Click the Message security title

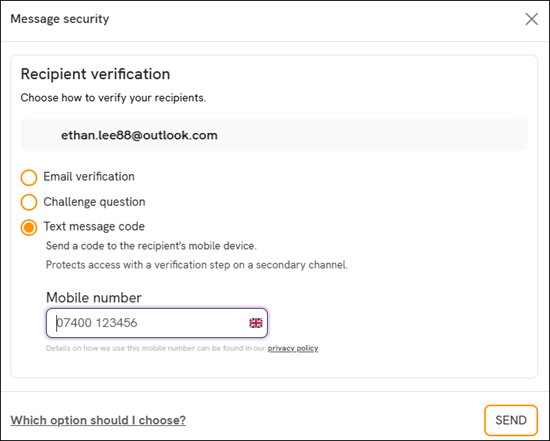point(60,19)
